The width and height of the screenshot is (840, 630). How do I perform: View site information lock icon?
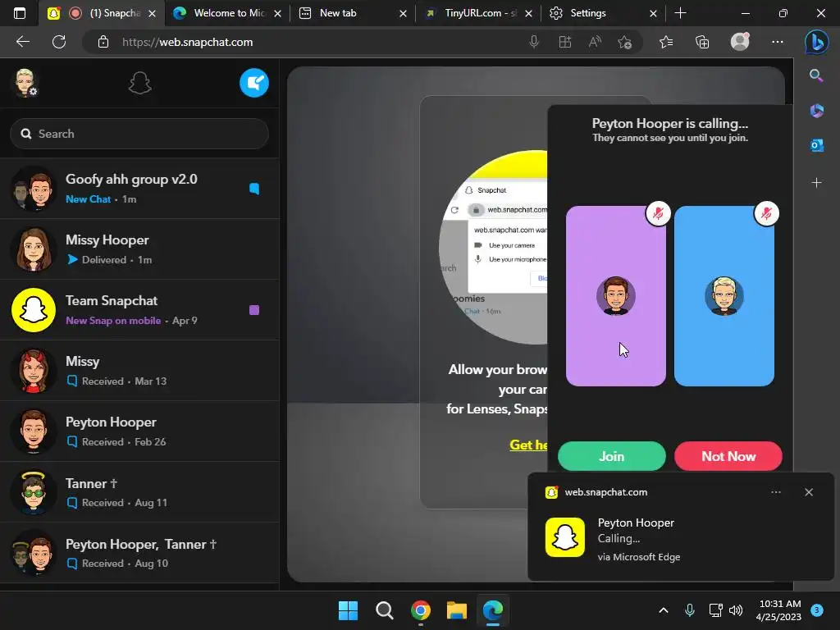pyautogui.click(x=103, y=42)
